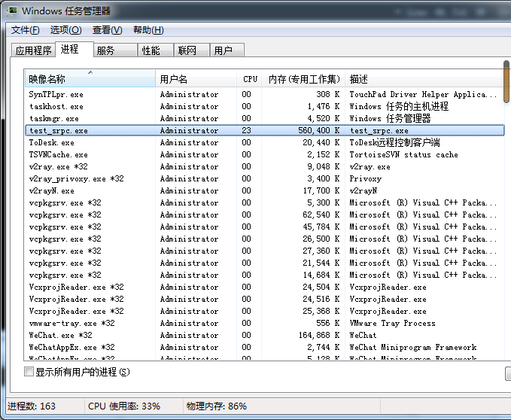Switch to the 服务 tab
The image size is (511, 420).
coord(115,50)
